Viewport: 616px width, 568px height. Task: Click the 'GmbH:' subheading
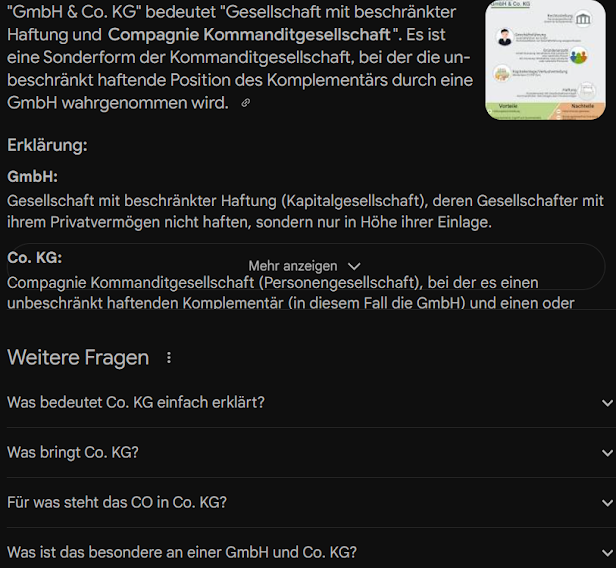coord(33,177)
